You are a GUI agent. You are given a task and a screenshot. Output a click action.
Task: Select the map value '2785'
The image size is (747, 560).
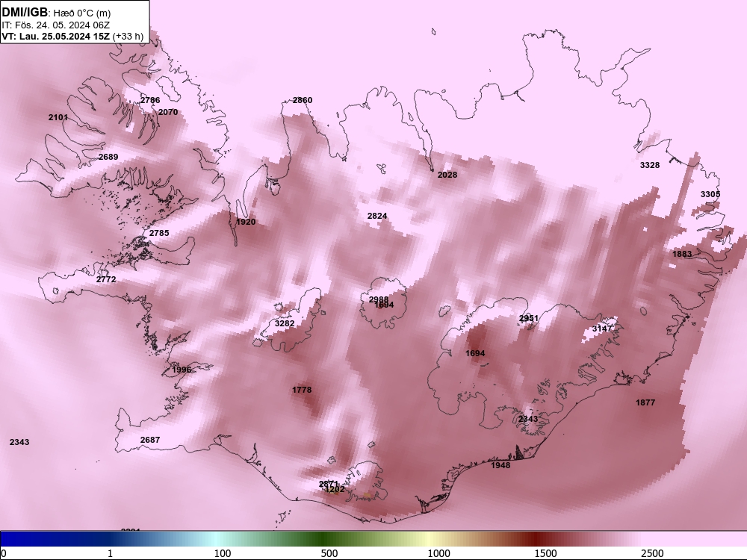click(x=159, y=233)
